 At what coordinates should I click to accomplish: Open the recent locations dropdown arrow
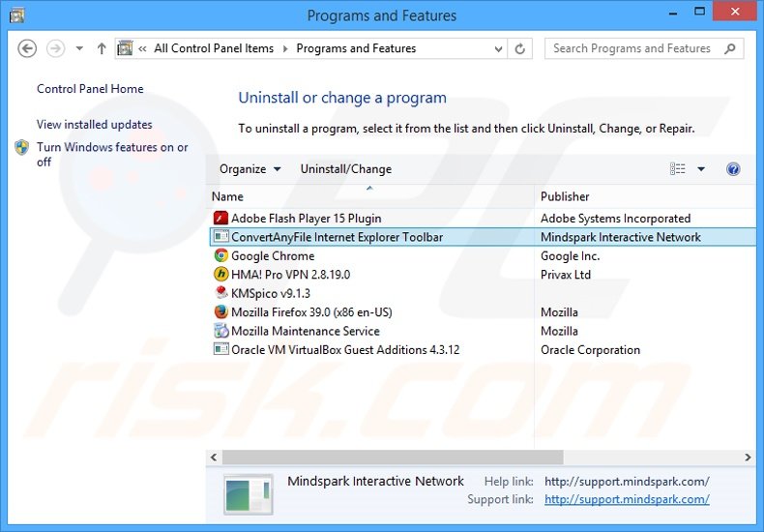(x=79, y=48)
